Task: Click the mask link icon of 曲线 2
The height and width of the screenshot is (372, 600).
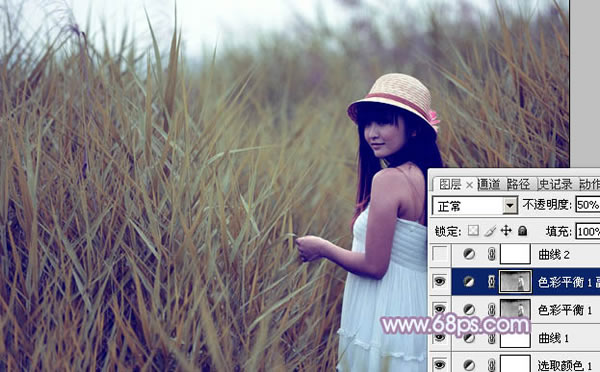Action: [492, 254]
